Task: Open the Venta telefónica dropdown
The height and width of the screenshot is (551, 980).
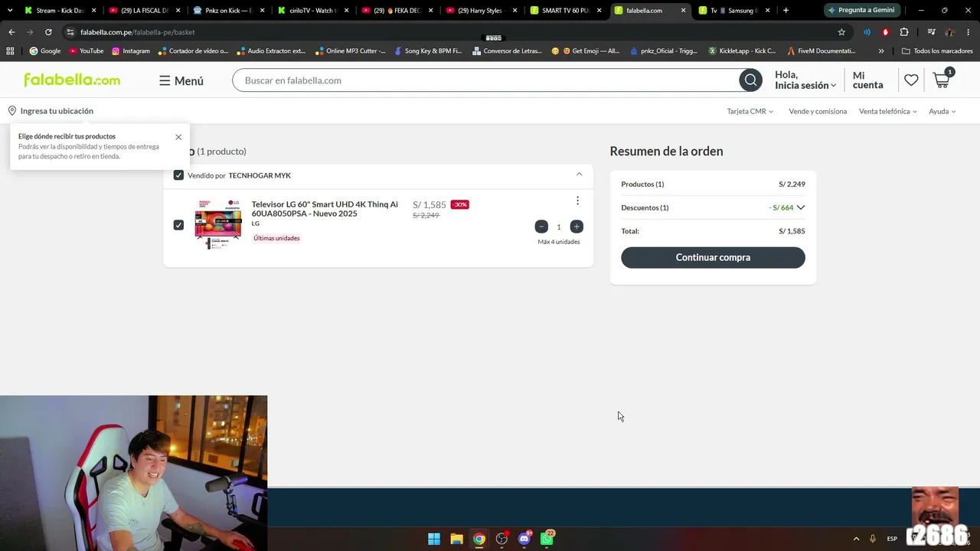Action: click(888, 112)
